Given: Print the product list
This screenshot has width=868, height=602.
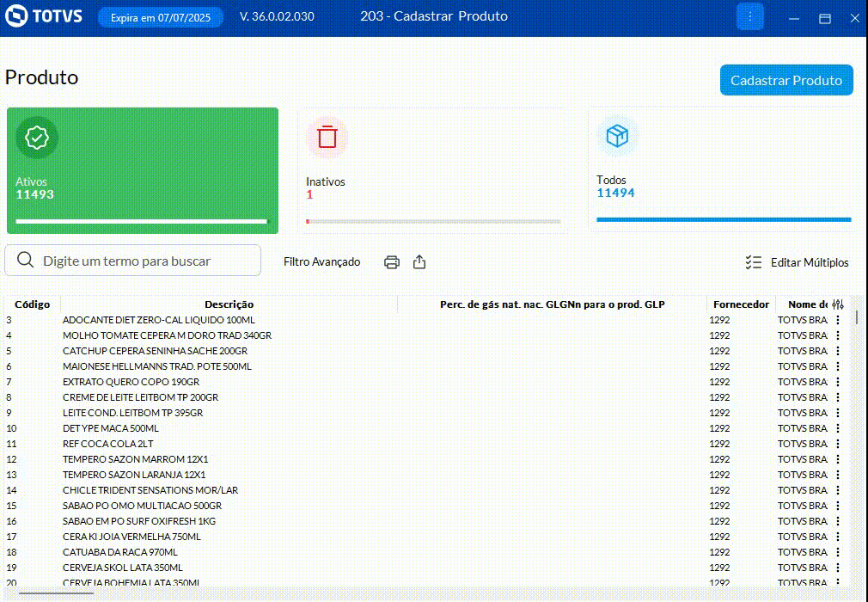Looking at the screenshot, I should pyautogui.click(x=391, y=262).
